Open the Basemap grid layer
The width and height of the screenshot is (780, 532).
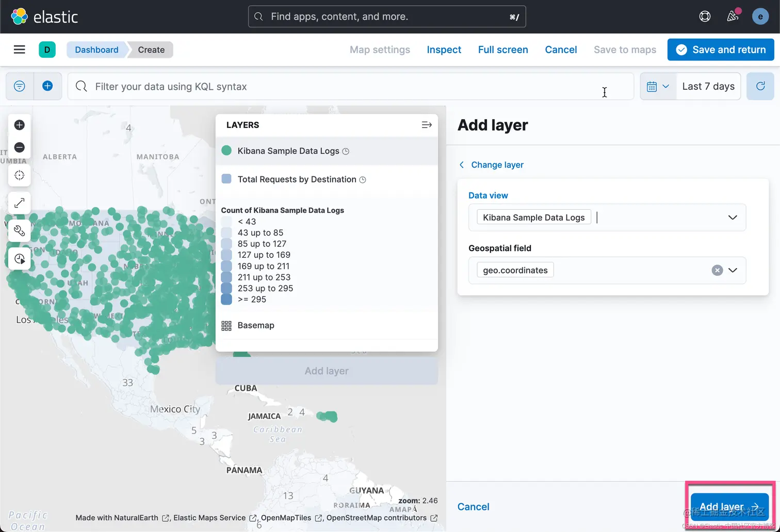coord(226,325)
